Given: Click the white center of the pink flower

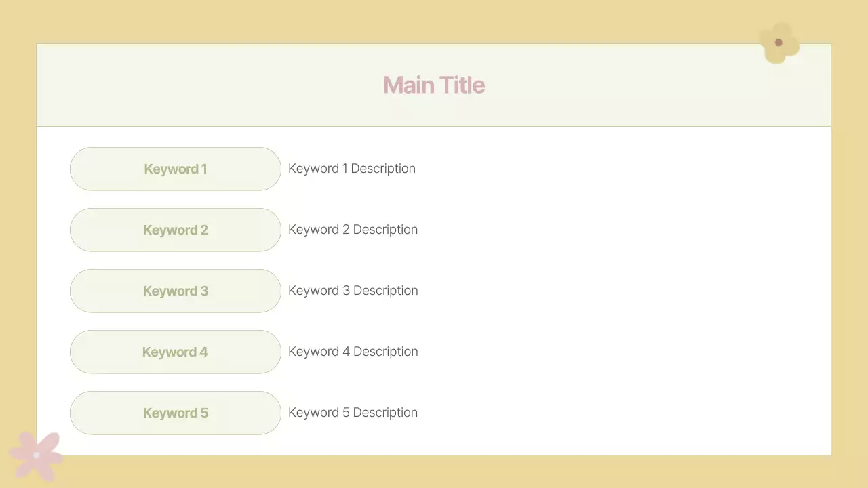Looking at the screenshot, I should click(x=37, y=455).
